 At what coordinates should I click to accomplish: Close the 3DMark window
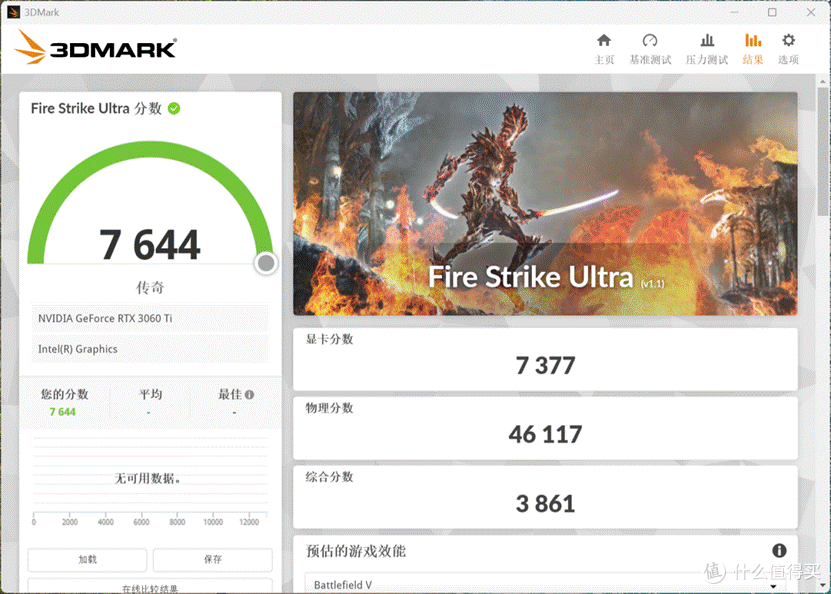coord(811,12)
